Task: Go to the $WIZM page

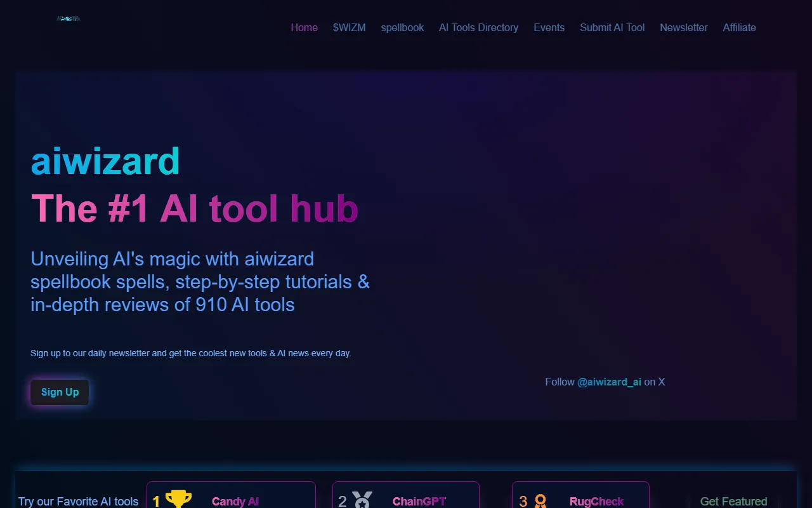Action: (x=350, y=27)
